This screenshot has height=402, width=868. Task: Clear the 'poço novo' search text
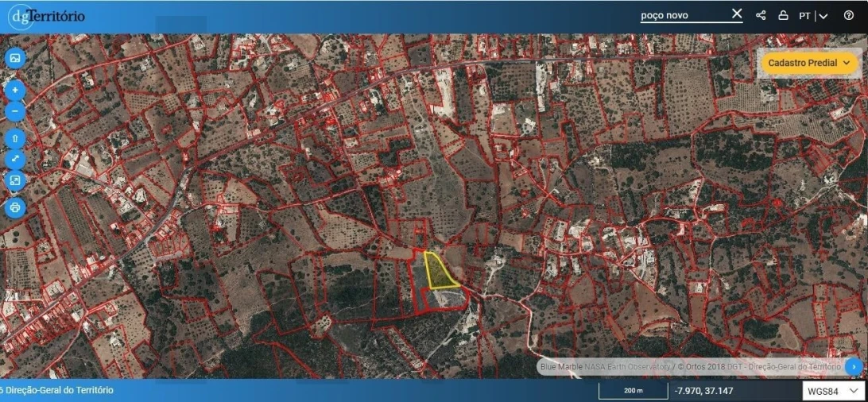point(736,14)
